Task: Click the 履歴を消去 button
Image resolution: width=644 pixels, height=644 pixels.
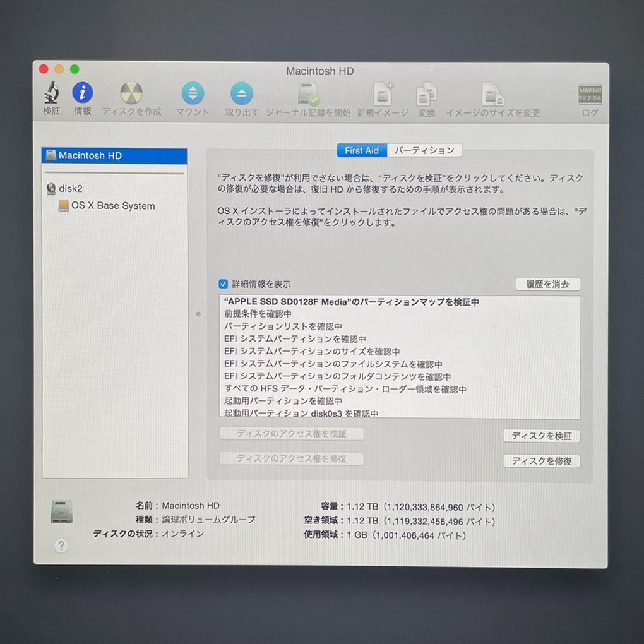Action: 548,284
